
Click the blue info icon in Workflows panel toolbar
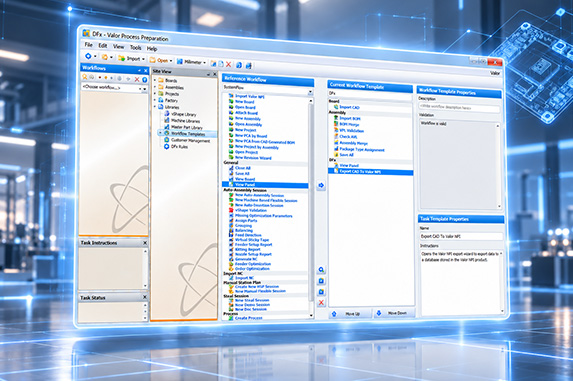point(144,79)
